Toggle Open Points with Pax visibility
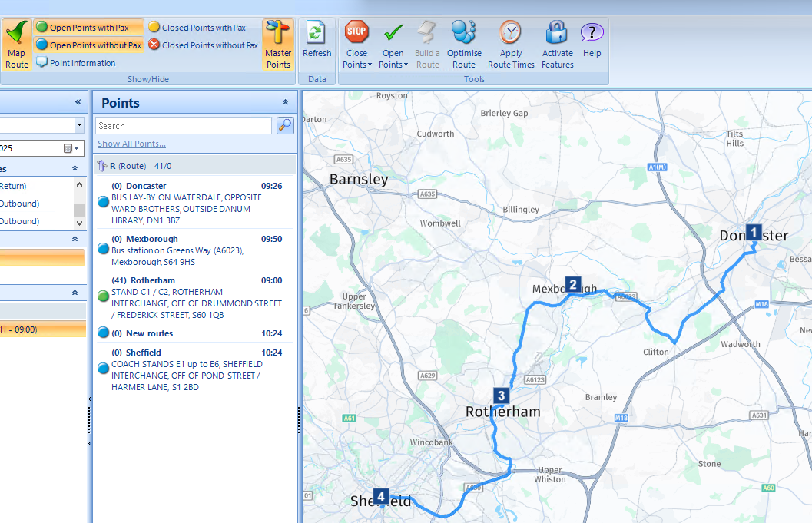This screenshot has height=523, width=812. 88,28
